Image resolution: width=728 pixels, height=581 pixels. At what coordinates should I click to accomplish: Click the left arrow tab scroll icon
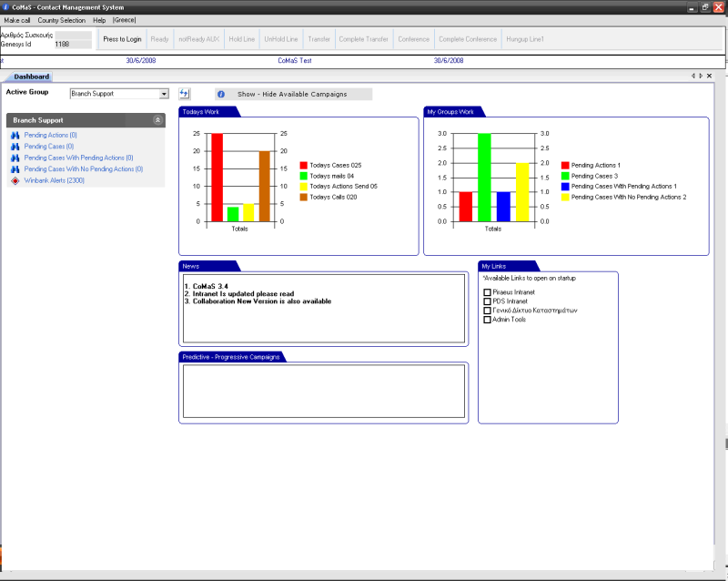[x=693, y=76]
